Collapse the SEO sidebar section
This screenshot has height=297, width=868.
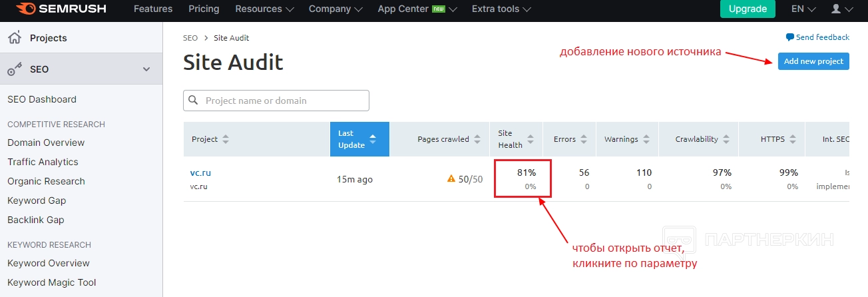(146, 69)
